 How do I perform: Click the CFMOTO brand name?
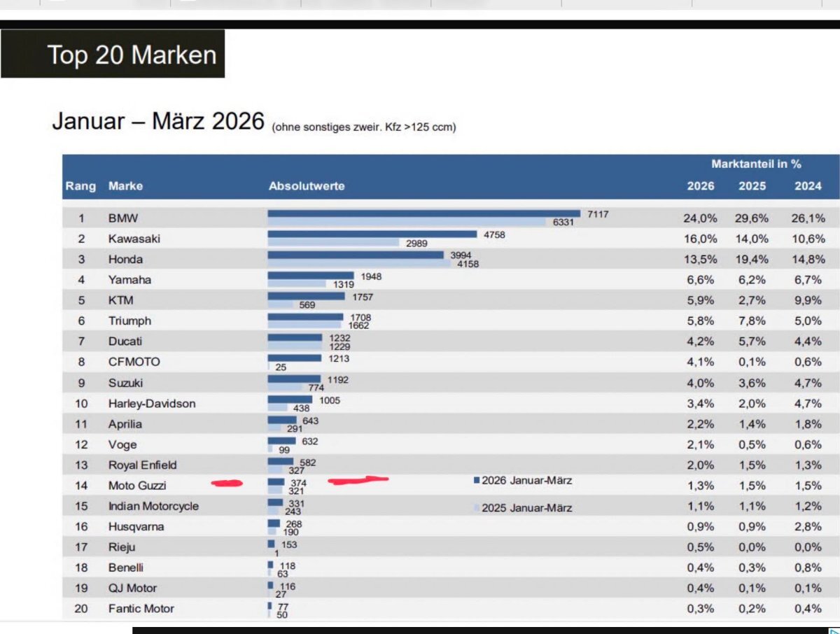coord(134,362)
